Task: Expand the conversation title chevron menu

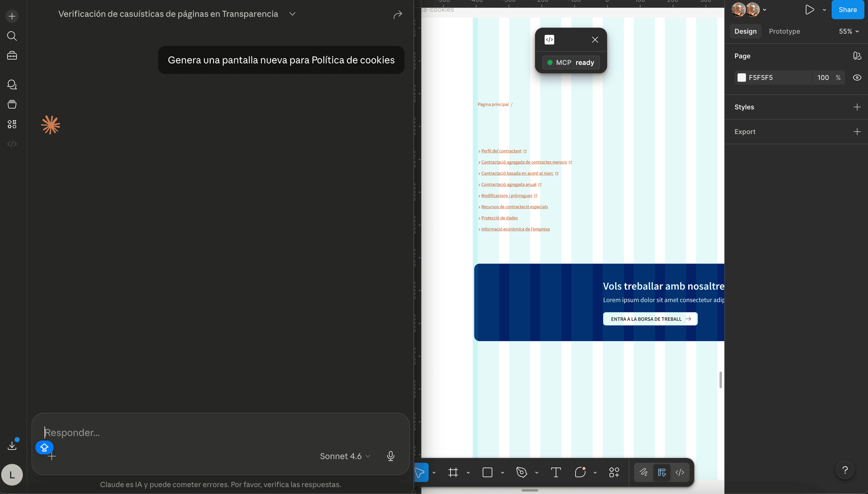Action: point(292,14)
